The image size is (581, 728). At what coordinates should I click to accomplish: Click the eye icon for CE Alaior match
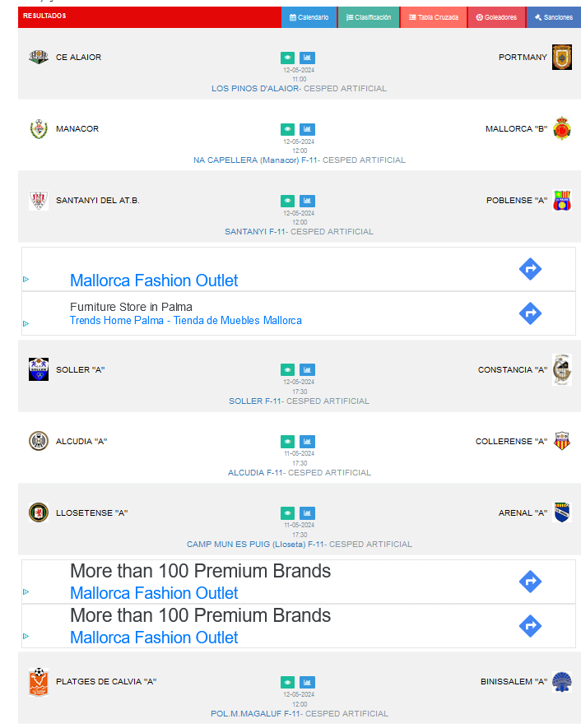[x=287, y=58]
